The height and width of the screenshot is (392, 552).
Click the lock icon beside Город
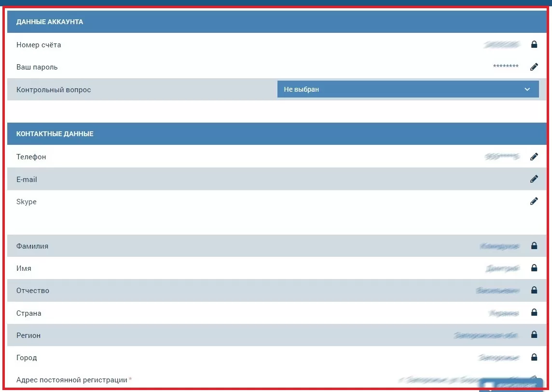534,357
